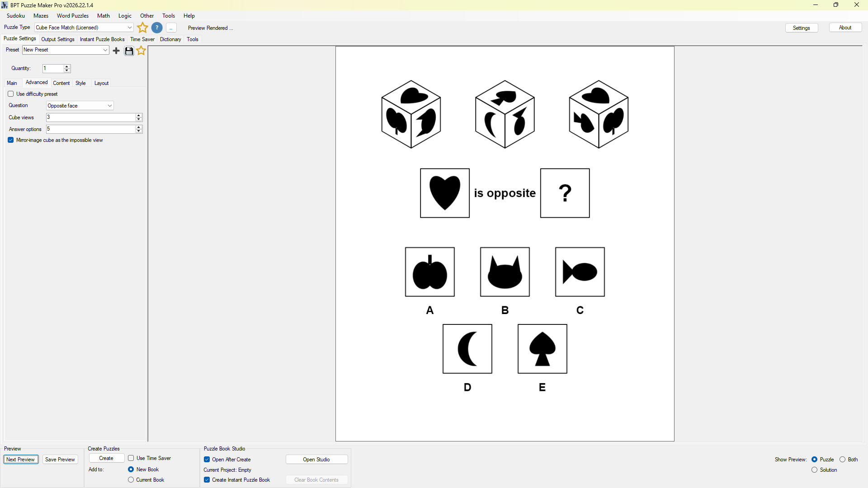Click the Create button
This screenshot has width=868, height=488.
point(106,458)
